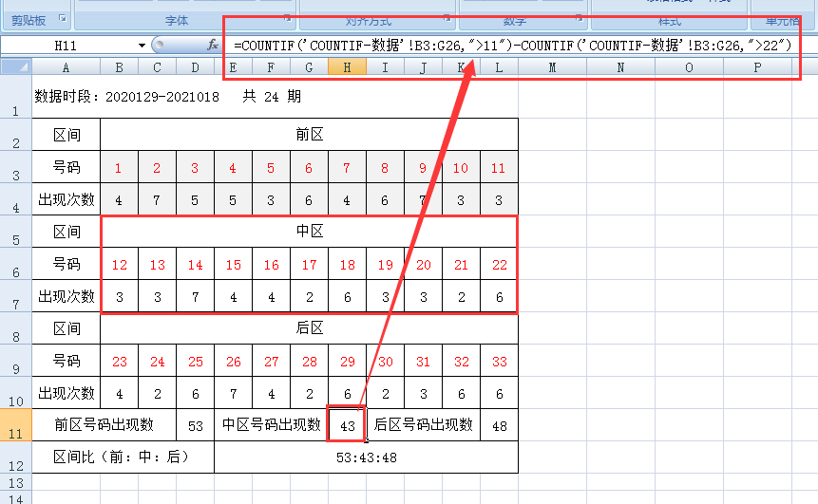The height and width of the screenshot is (504, 818).
Task: Select the red number 12 cell
Action: point(119,264)
